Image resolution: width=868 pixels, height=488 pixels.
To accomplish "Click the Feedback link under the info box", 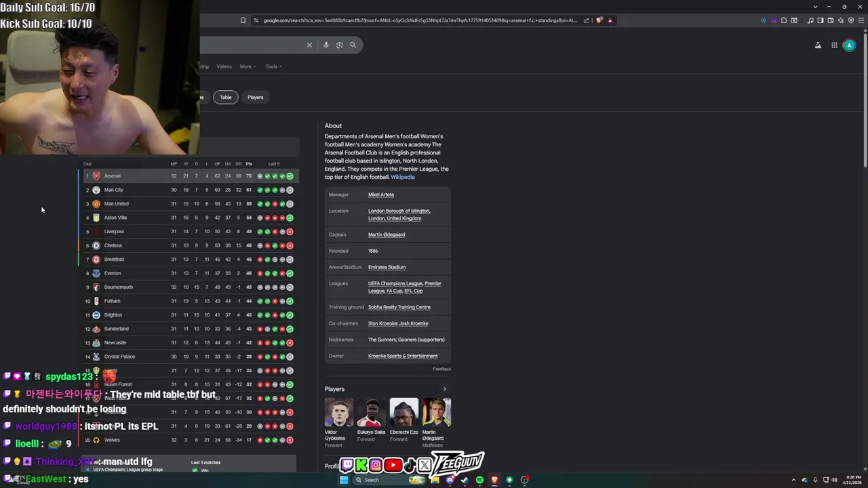I will tap(442, 369).
